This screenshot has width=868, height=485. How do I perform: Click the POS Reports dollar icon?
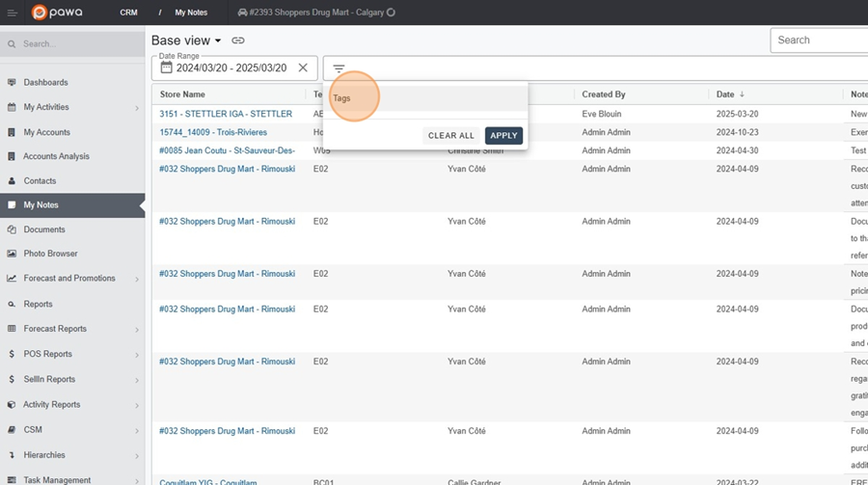pyautogui.click(x=12, y=354)
